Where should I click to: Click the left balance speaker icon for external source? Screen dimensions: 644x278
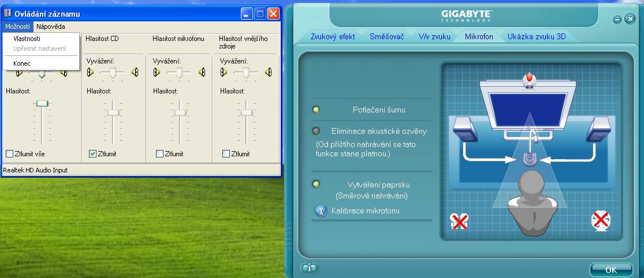224,73
